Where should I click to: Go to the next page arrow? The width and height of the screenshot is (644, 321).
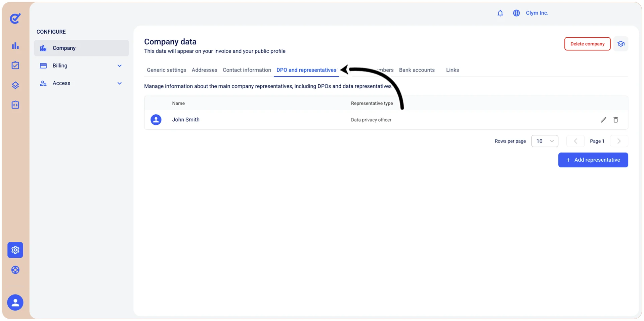(x=619, y=141)
